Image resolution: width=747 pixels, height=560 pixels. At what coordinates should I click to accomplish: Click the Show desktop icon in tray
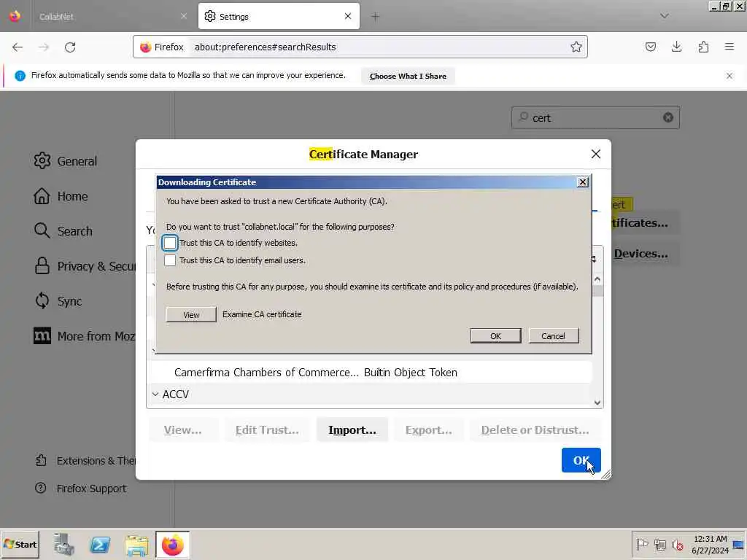point(739,544)
